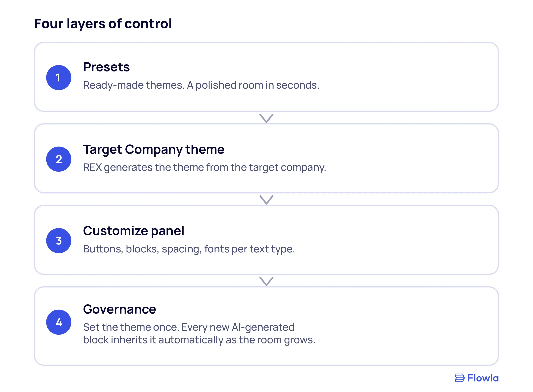Click the number 2 circle badge
The width and height of the screenshot is (533, 392).
click(59, 159)
